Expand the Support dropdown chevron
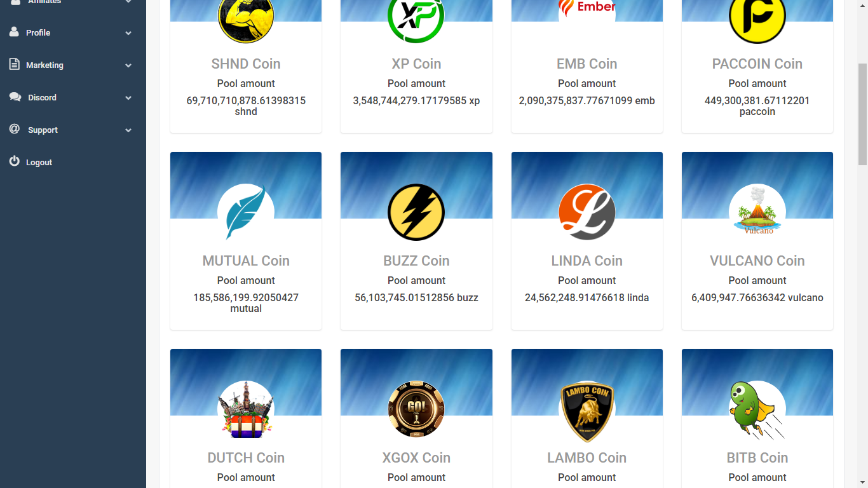Screen dimensions: 868x488 point(128,130)
